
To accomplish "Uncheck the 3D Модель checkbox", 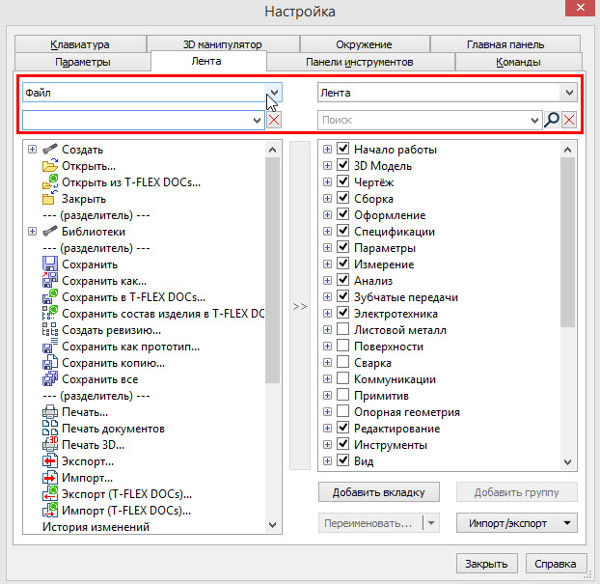I will (x=343, y=165).
